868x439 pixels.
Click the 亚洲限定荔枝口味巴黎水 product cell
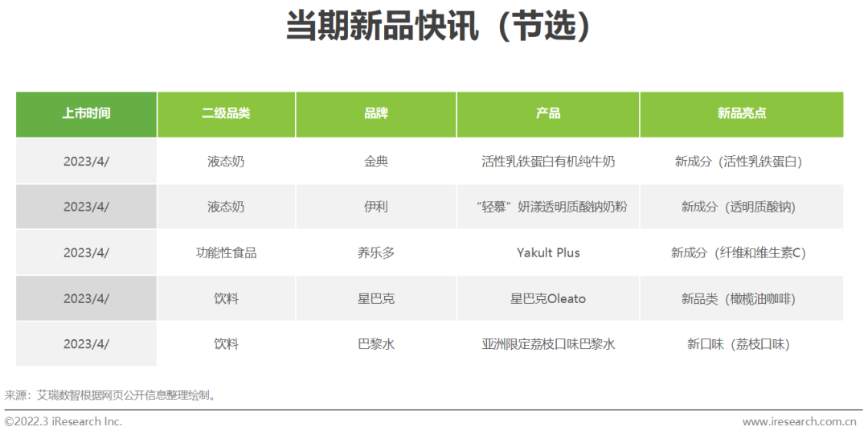coord(548,344)
